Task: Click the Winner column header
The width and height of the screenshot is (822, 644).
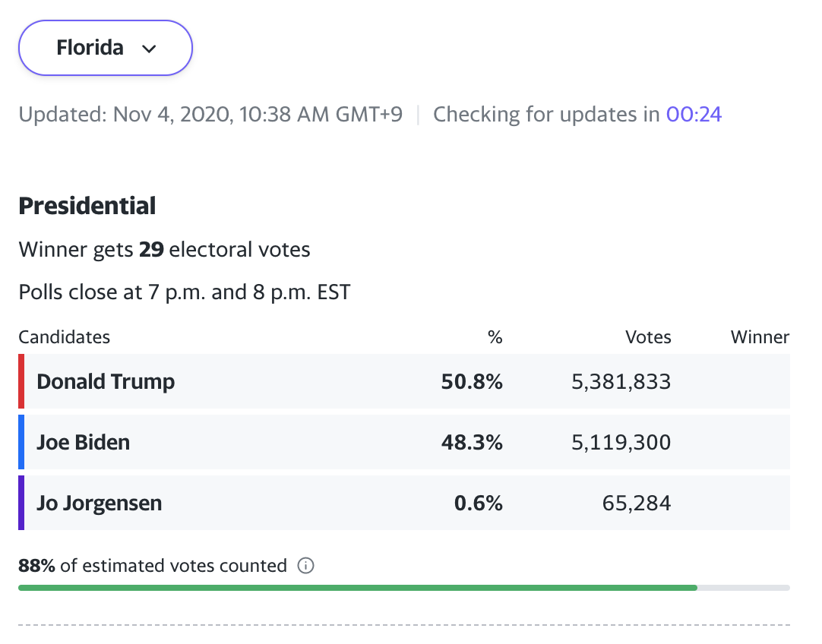Action: 760,337
